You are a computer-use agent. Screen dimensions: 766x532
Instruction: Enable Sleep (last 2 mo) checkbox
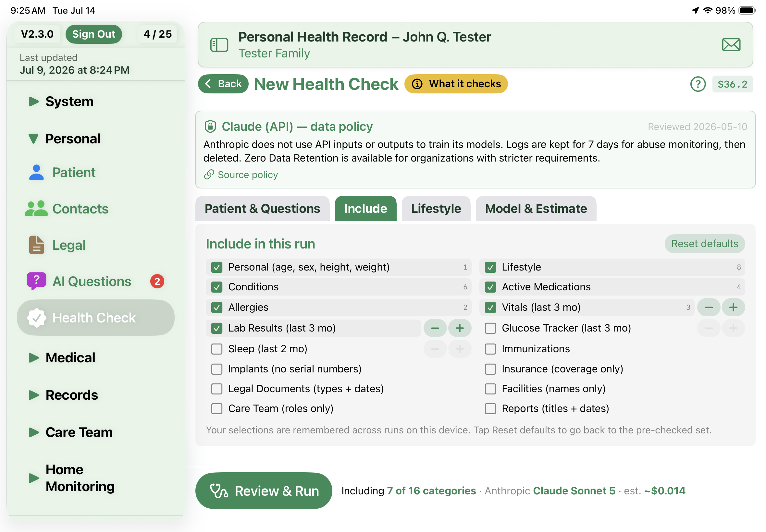click(217, 349)
